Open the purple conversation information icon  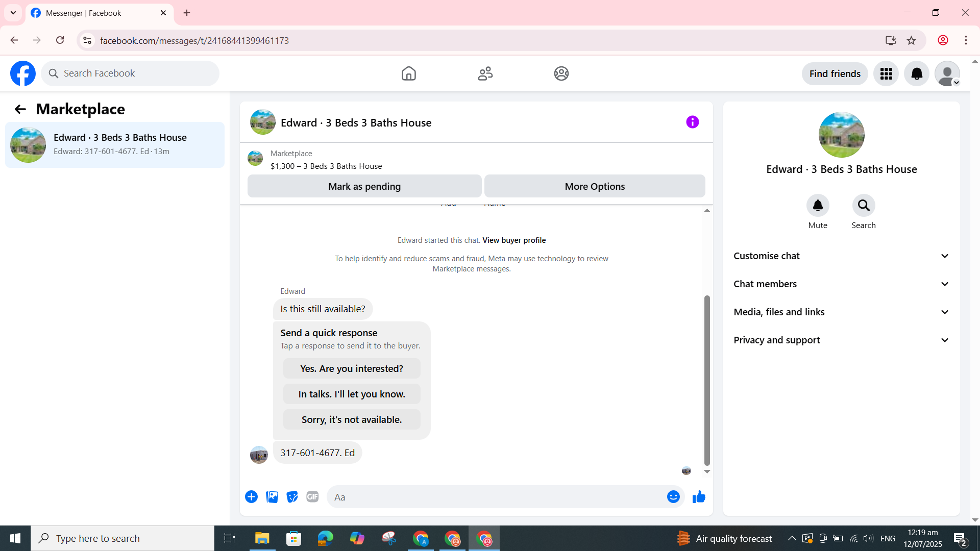(x=692, y=122)
